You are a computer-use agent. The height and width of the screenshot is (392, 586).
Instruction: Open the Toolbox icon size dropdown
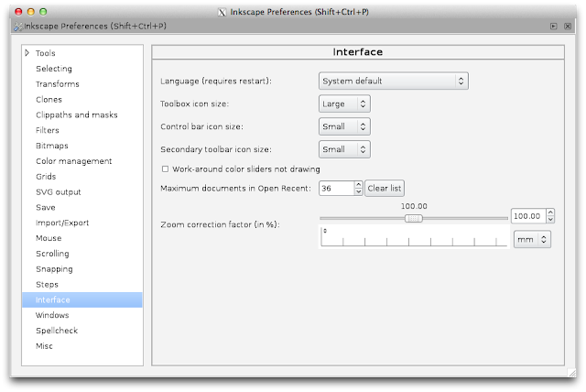pyautogui.click(x=344, y=103)
